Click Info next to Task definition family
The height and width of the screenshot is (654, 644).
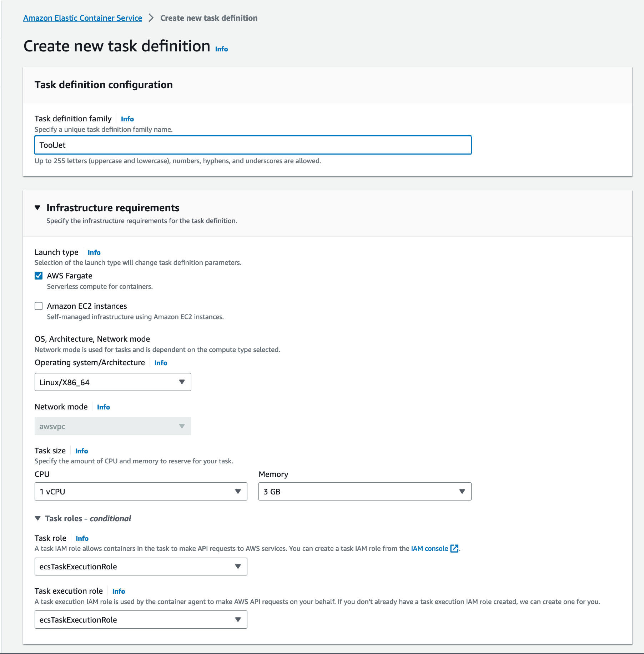127,119
